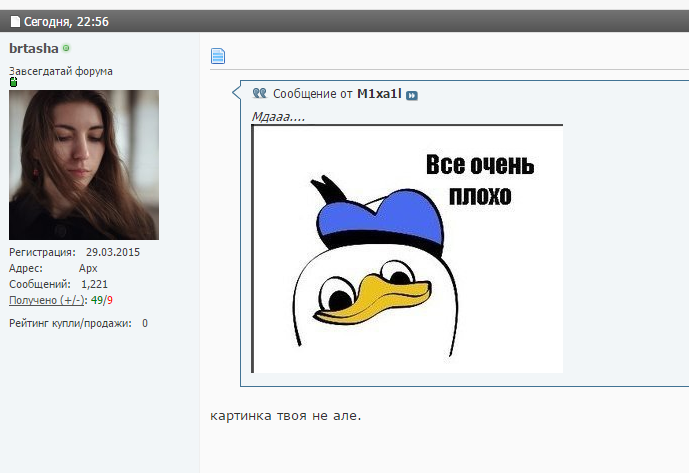Image resolution: width=689 pixels, height=473 pixels.
Task: Click 'Сообщение от' quote header text
Action: tap(313, 94)
